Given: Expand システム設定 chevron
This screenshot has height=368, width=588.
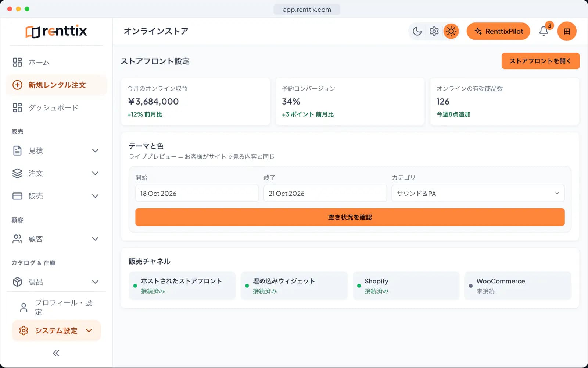Looking at the screenshot, I should [x=89, y=330].
